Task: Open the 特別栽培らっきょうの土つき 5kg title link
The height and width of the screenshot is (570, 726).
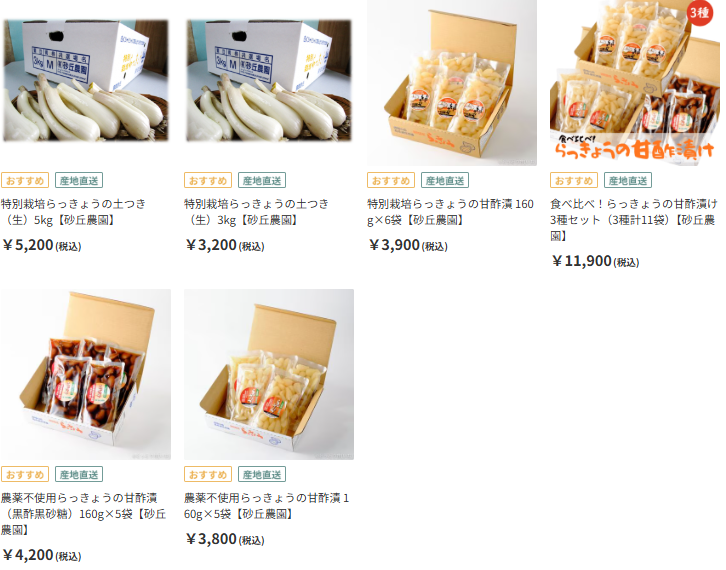Action: (x=73, y=212)
